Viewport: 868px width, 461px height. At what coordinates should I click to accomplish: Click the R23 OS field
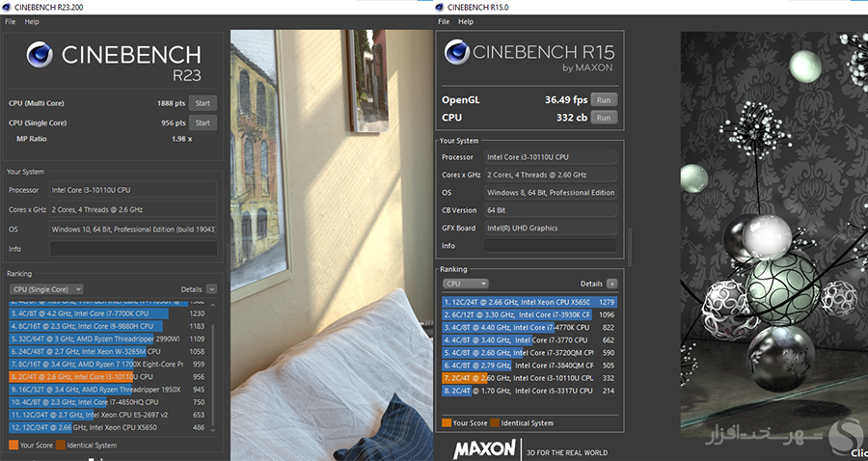(133, 230)
